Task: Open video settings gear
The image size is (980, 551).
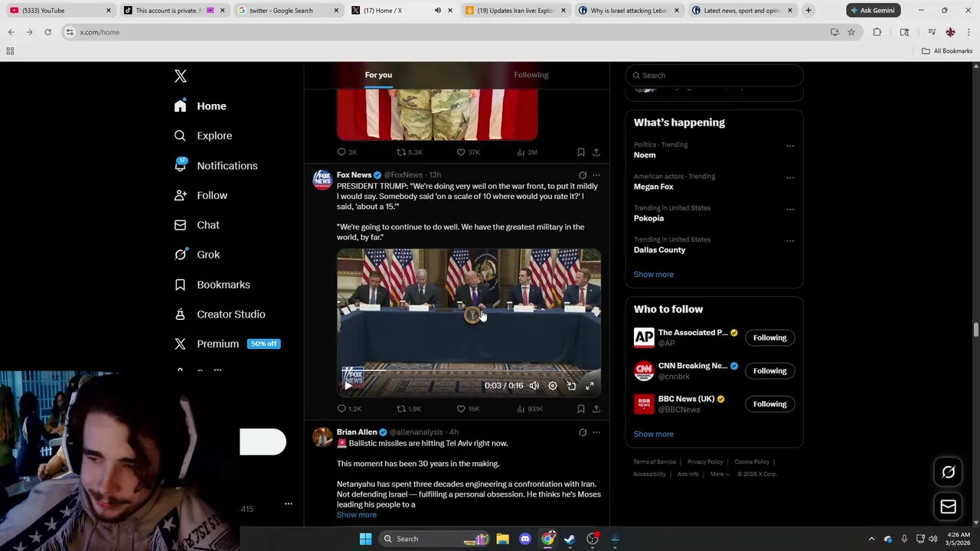Action: (553, 386)
